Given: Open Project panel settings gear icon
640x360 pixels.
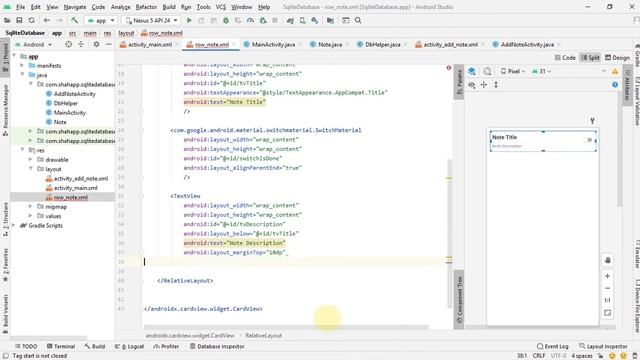Looking at the screenshot, I should click(x=96, y=44).
